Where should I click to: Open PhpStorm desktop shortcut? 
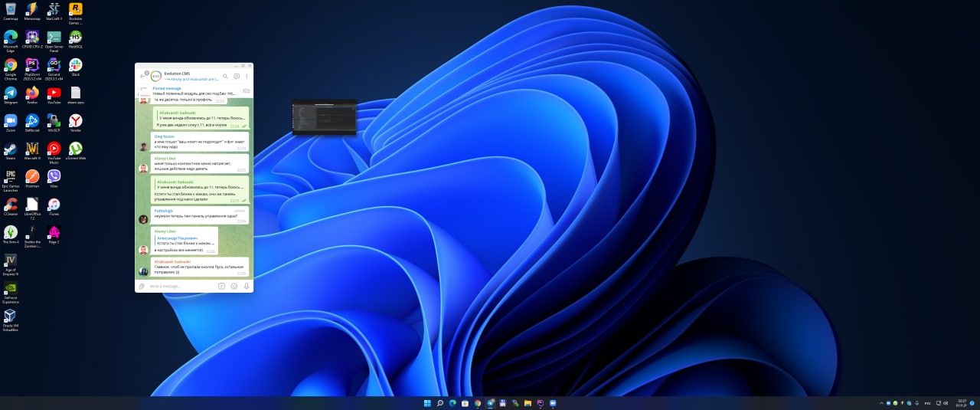tap(32, 69)
